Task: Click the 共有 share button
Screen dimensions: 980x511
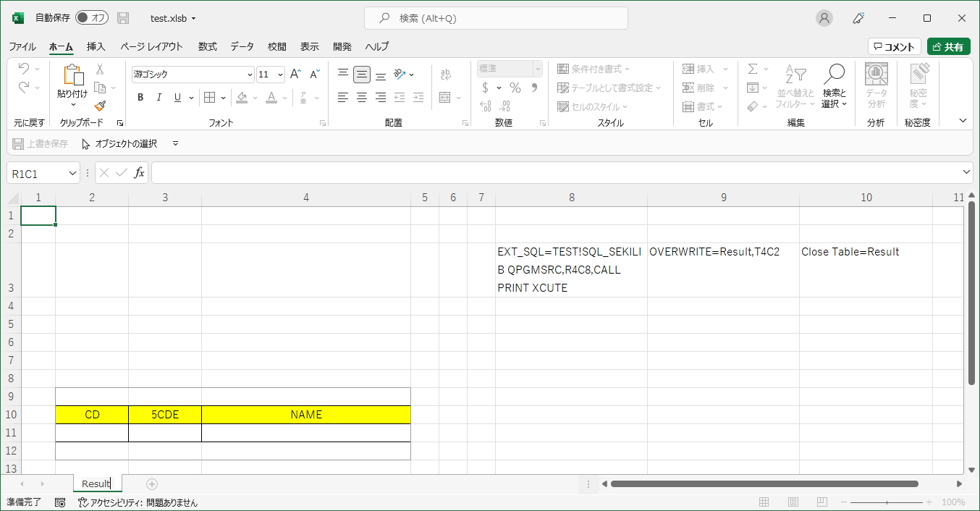Action: point(948,46)
